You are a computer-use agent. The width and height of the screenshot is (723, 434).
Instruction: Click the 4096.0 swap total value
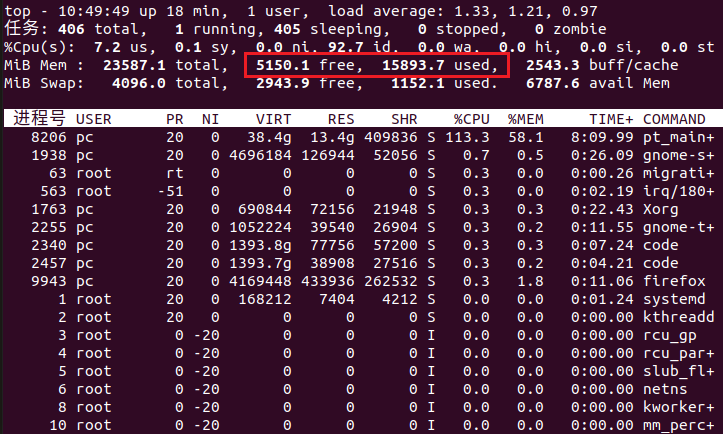coord(138,83)
